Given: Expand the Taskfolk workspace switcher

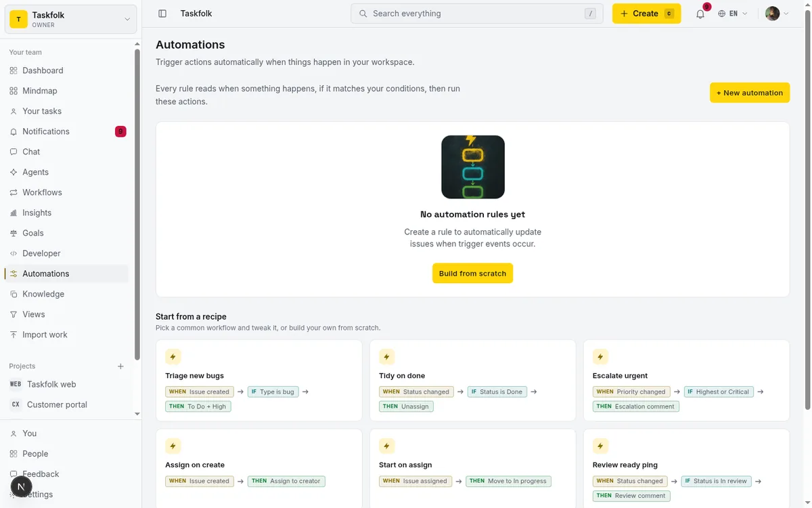Looking at the screenshot, I should tap(71, 19).
